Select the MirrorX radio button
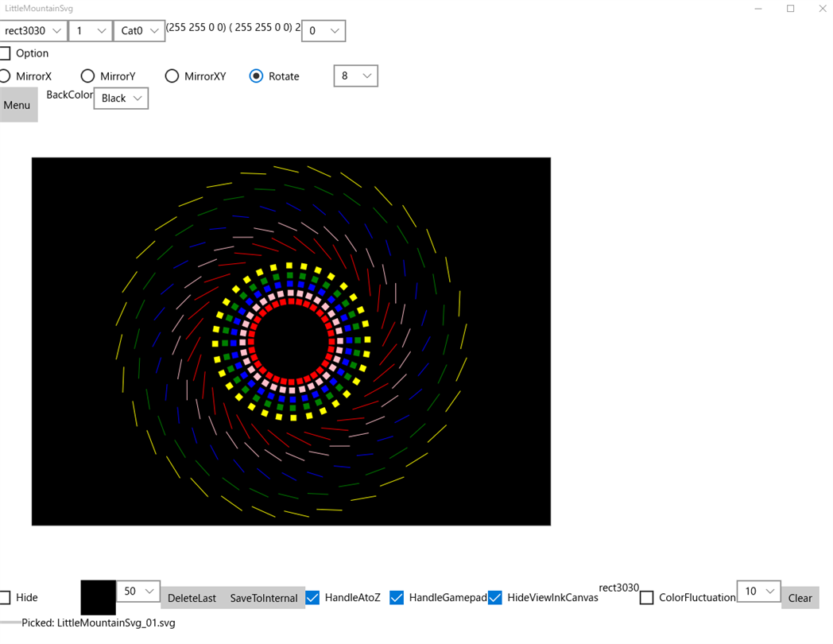This screenshot has height=644, width=833. pyautogui.click(x=5, y=76)
